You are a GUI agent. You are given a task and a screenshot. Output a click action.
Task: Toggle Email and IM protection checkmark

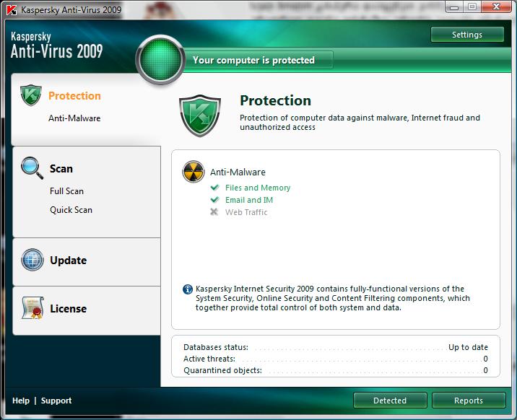(x=214, y=200)
